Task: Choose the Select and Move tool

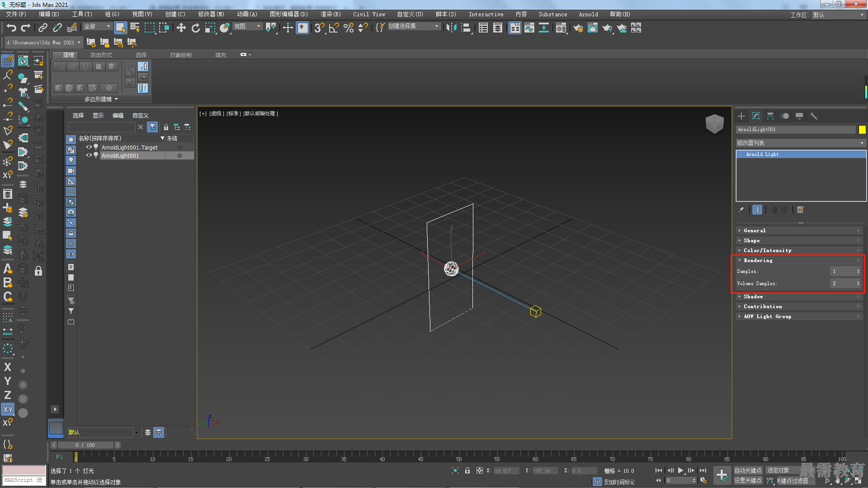Action: [x=181, y=28]
